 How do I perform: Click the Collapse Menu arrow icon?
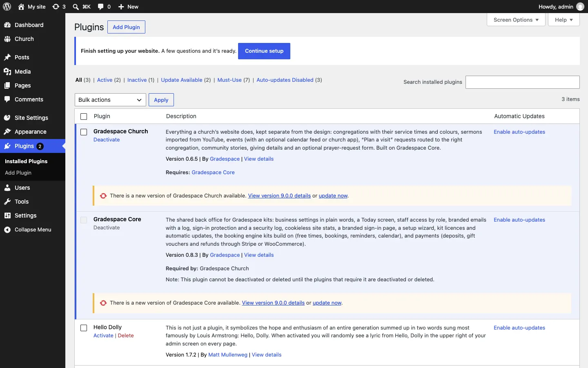click(7, 230)
